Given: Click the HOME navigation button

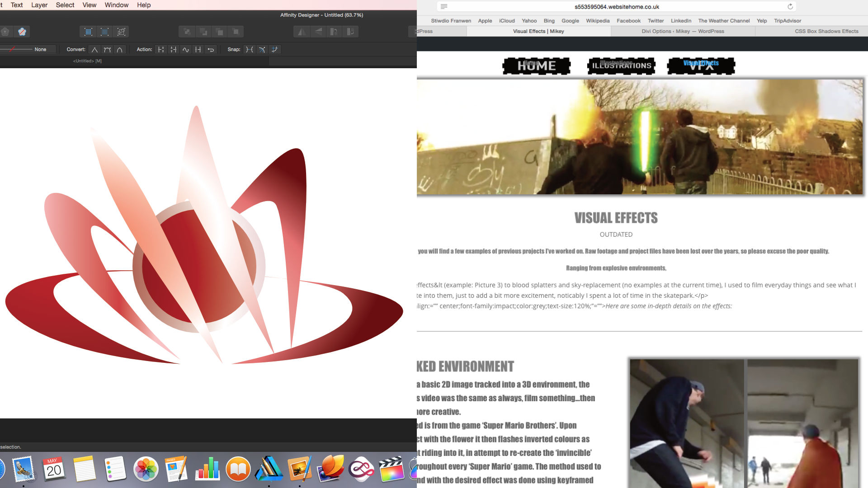Looking at the screenshot, I should click(536, 66).
